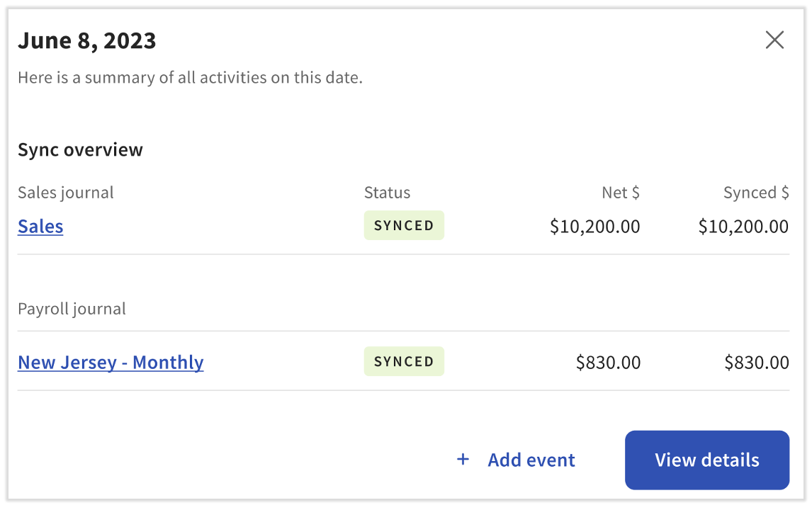Click the Status column header

click(387, 193)
